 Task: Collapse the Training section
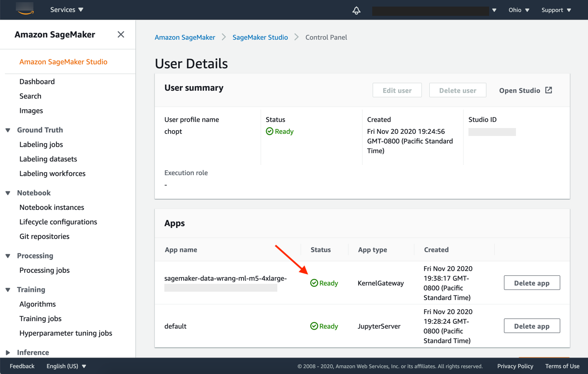pos(8,290)
